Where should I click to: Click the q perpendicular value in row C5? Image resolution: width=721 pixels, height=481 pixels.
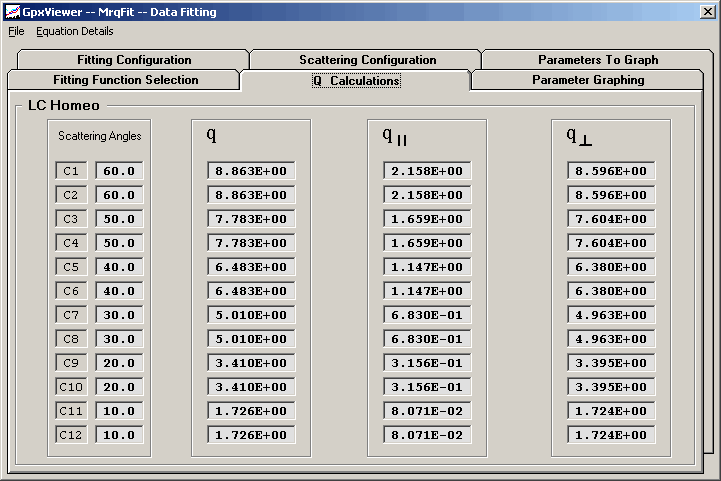611,267
